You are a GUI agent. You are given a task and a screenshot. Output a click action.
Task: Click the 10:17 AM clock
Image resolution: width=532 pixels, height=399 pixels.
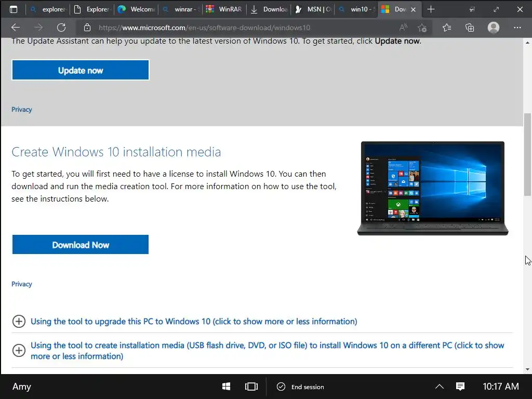click(500, 387)
